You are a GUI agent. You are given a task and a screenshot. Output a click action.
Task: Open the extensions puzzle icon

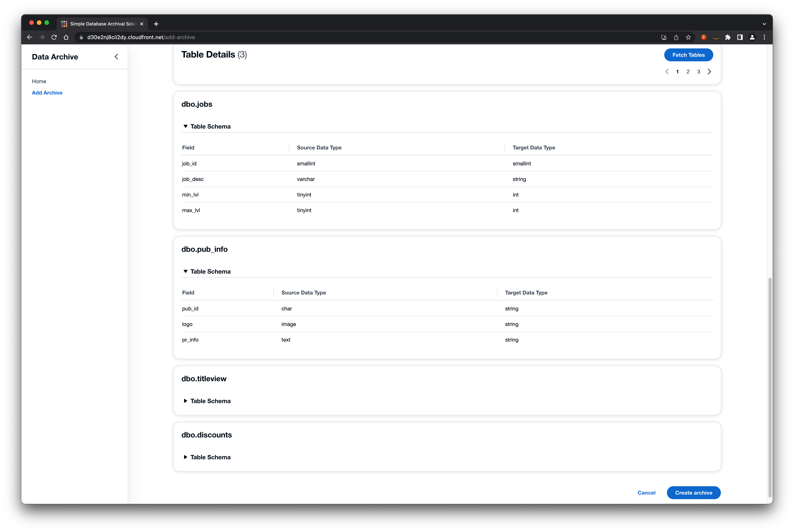[728, 37]
